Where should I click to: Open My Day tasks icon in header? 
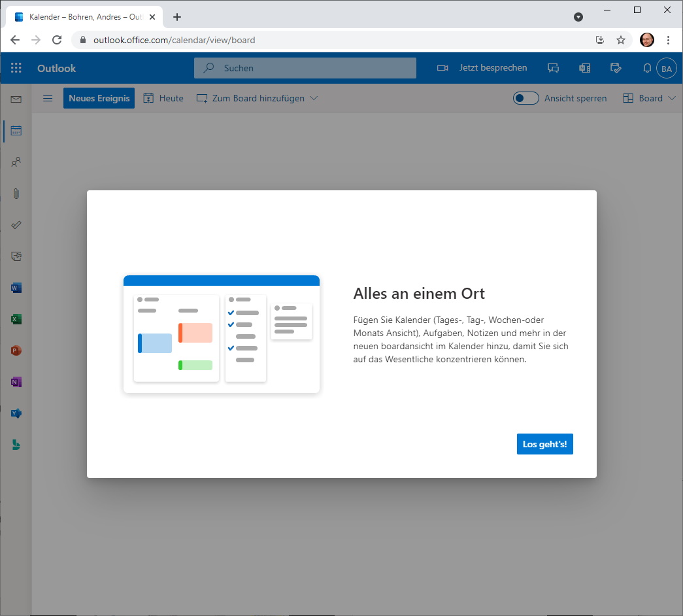tap(616, 68)
